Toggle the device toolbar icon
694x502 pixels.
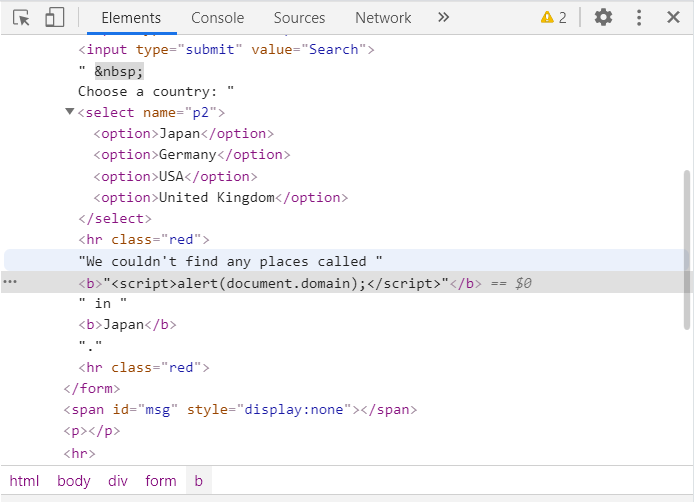(54, 18)
